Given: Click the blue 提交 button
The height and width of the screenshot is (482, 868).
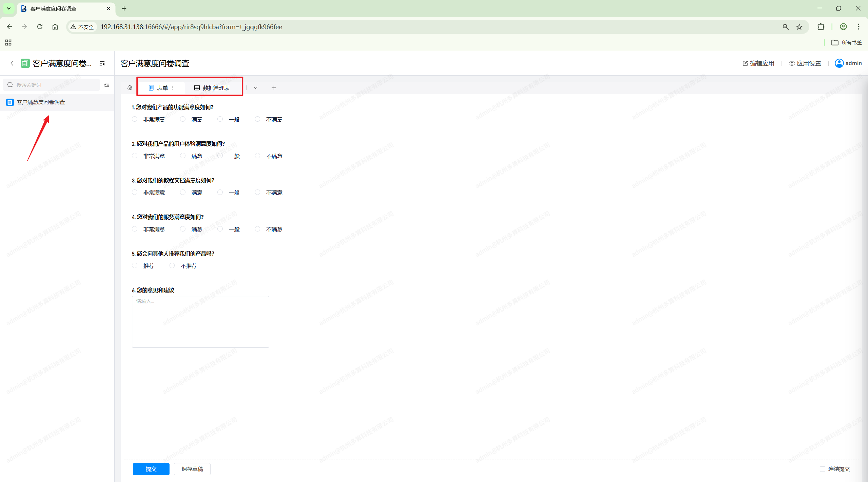Looking at the screenshot, I should pyautogui.click(x=151, y=469).
